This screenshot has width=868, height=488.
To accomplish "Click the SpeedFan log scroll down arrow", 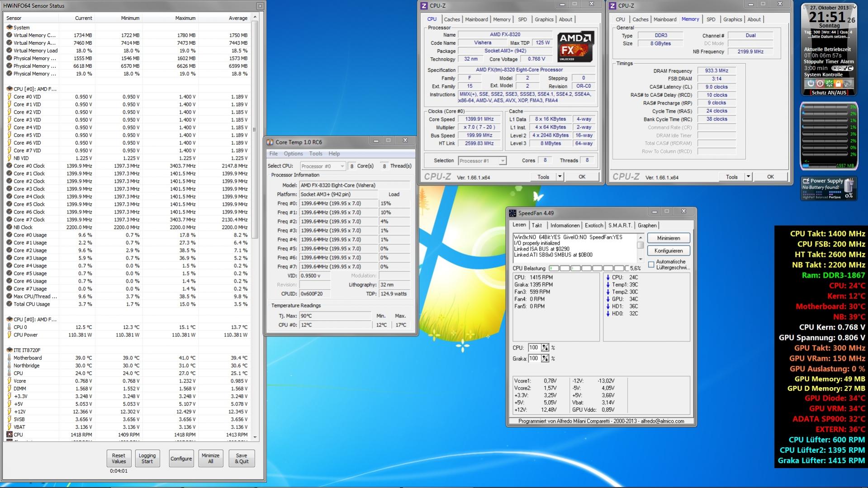I will tap(640, 259).
